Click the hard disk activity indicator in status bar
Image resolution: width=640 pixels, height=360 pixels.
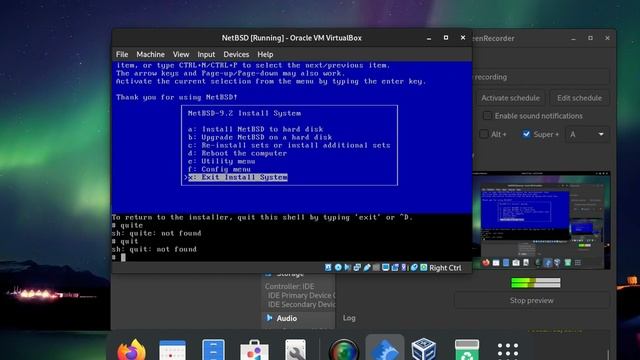point(328,267)
